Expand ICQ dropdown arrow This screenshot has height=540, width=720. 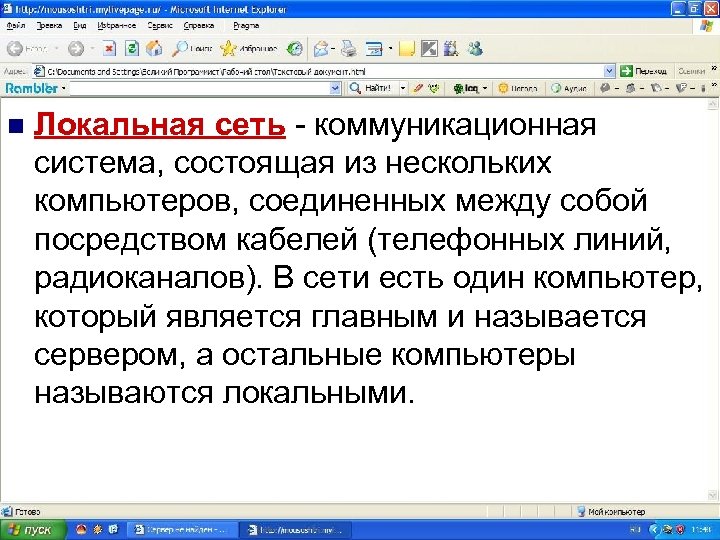pyautogui.click(x=484, y=88)
